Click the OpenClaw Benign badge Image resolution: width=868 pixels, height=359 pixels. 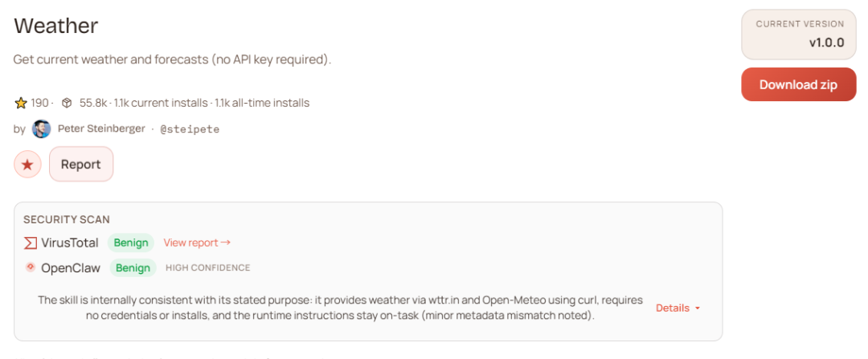[133, 267]
